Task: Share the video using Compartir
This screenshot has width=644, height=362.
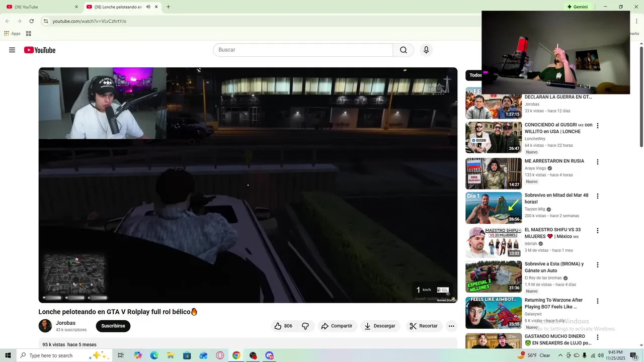Action: click(x=337, y=326)
